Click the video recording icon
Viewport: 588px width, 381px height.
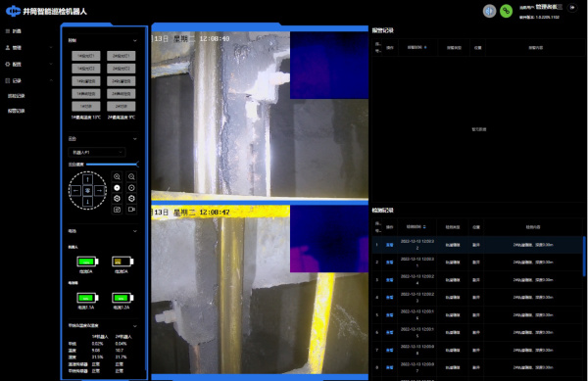point(131,210)
